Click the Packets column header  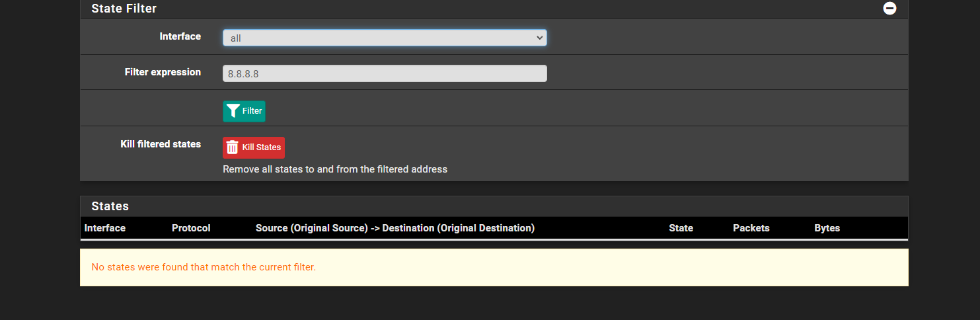click(x=751, y=228)
